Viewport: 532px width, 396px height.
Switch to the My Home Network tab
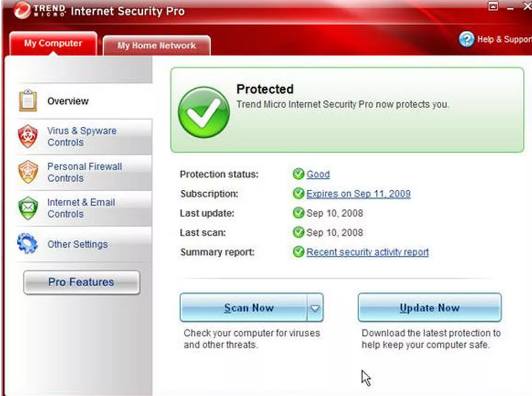coord(156,46)
